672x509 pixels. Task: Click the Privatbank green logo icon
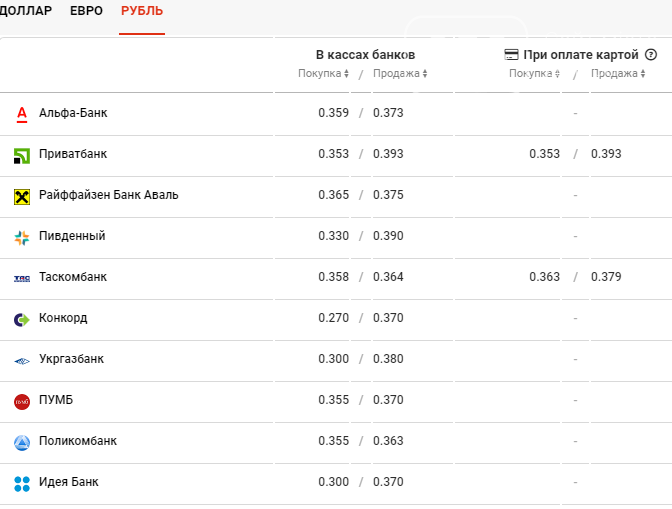[x=22, y=155]
